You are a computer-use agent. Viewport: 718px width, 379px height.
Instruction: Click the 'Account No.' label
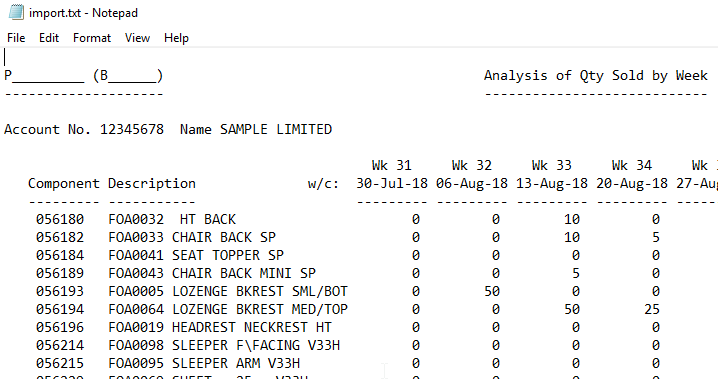click(x=48, y=130)
